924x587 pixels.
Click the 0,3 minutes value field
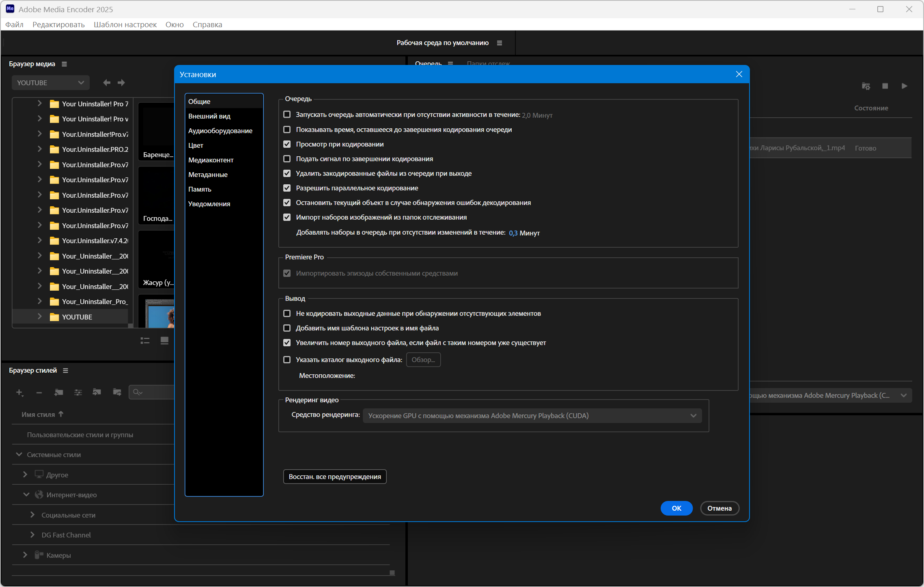point(513,233)
